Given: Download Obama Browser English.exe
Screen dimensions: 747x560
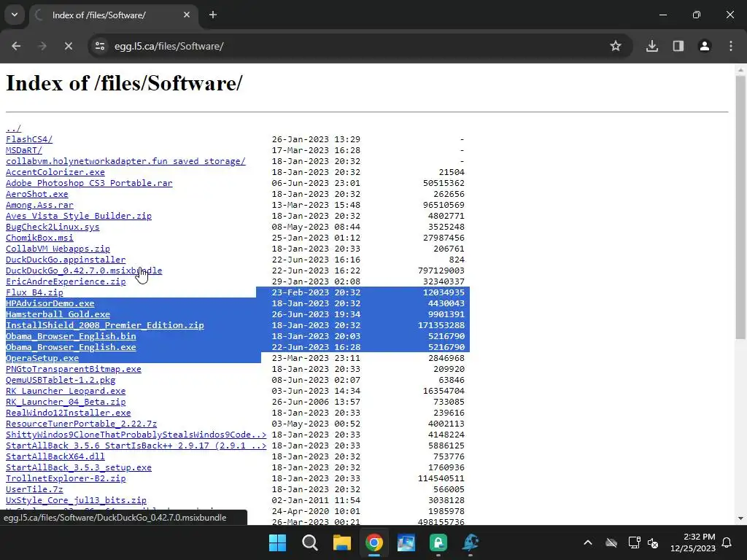Looking at the screenshot, I should 71,348.
